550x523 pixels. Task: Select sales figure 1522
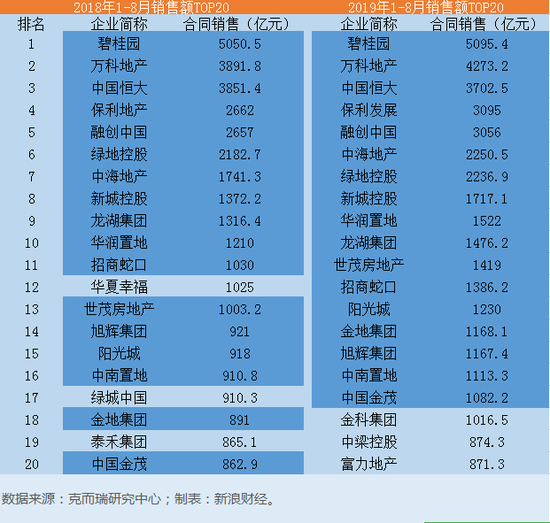click(487, 221)
